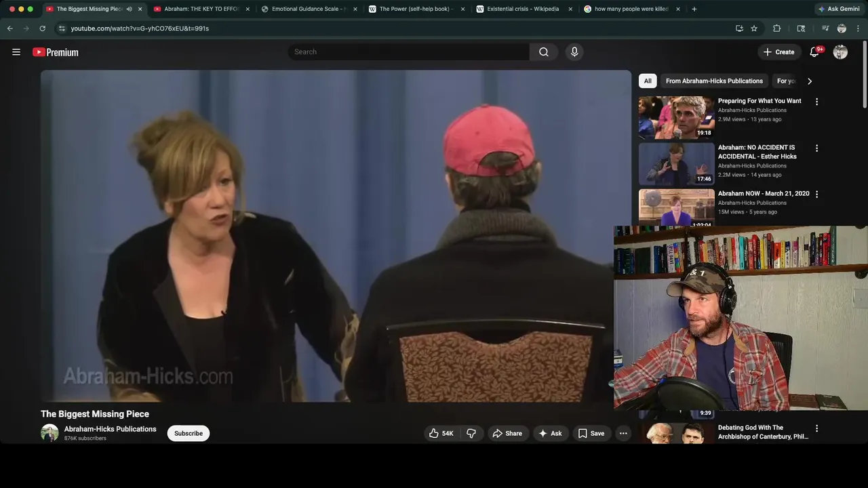Go to YouTube Premium home logo

click(x=56, y=52)
